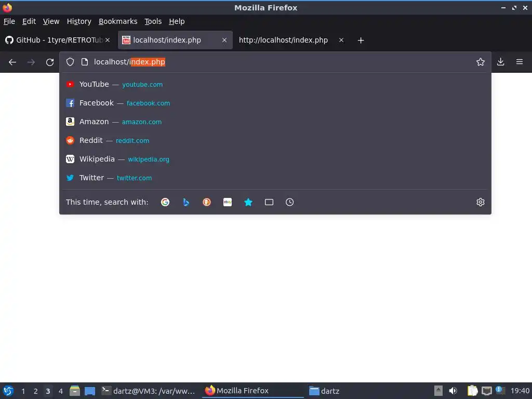This screenshot has height=399, width=532.
Task: Open the Firefox hamburger menu
Action: click(519, 62)
